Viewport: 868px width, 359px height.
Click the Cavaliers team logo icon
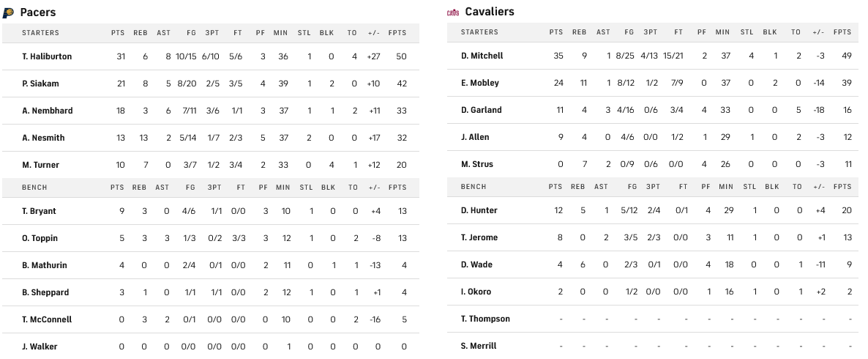(453, 12)
